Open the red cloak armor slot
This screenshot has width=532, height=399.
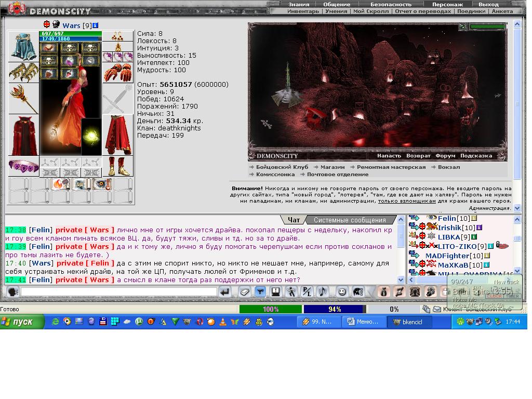coord(23,136)
